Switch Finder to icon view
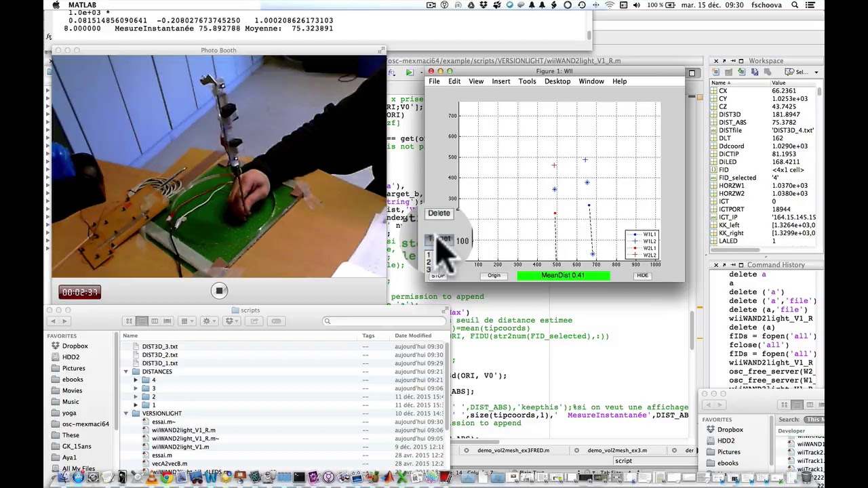Image resolution: width=868 pixels, height=488 pixels. (129, 321)
